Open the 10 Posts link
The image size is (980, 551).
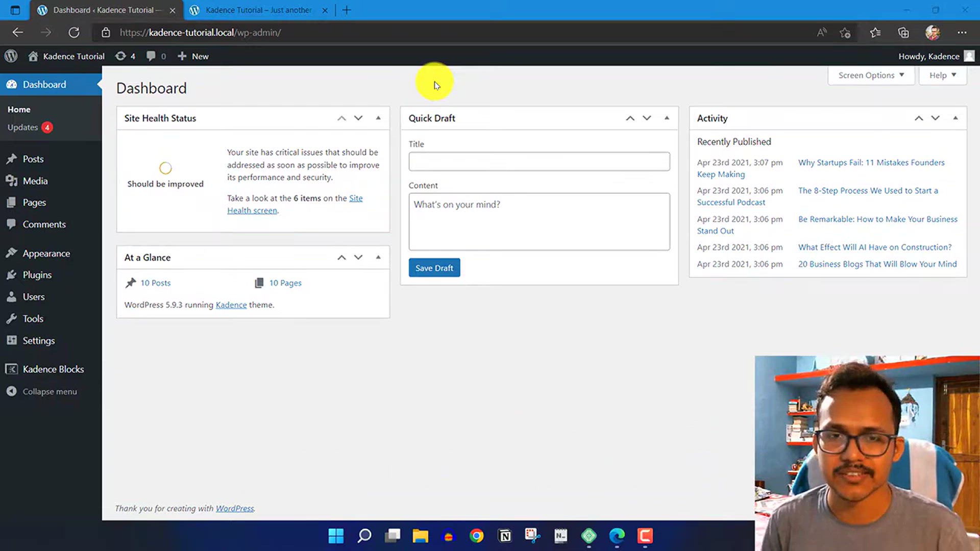pos(155,283)
